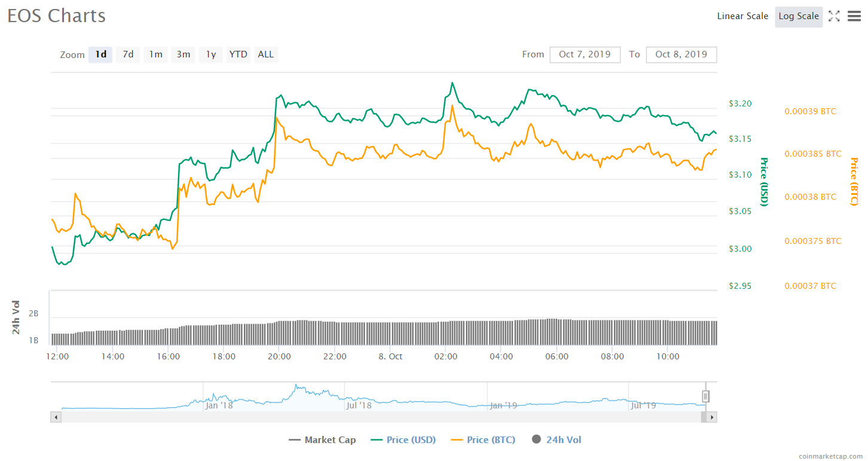Switch to Linear Scale

click(742, 16)
